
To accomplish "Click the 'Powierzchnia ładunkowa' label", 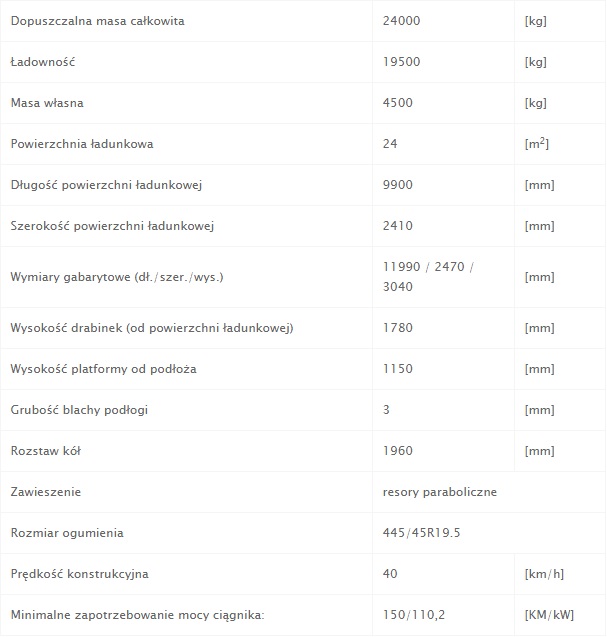I will click(x=82, y=144).
